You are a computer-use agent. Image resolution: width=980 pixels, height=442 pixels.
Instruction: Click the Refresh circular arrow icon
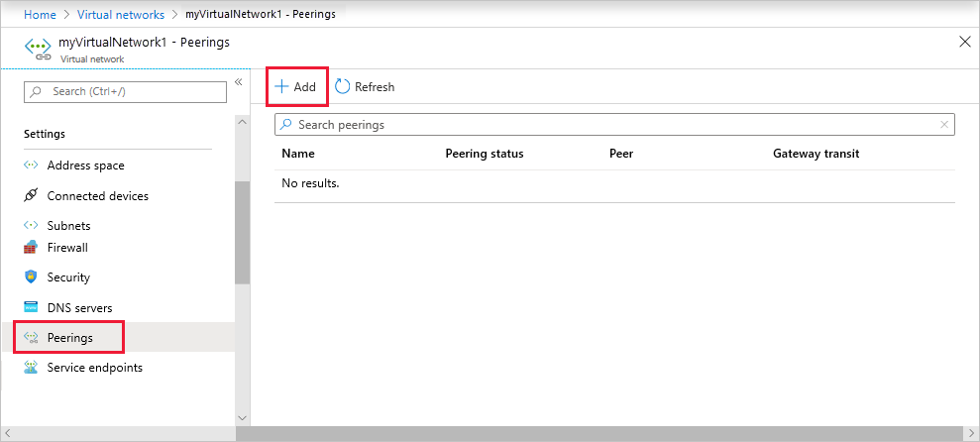click(x=343, y=87)
